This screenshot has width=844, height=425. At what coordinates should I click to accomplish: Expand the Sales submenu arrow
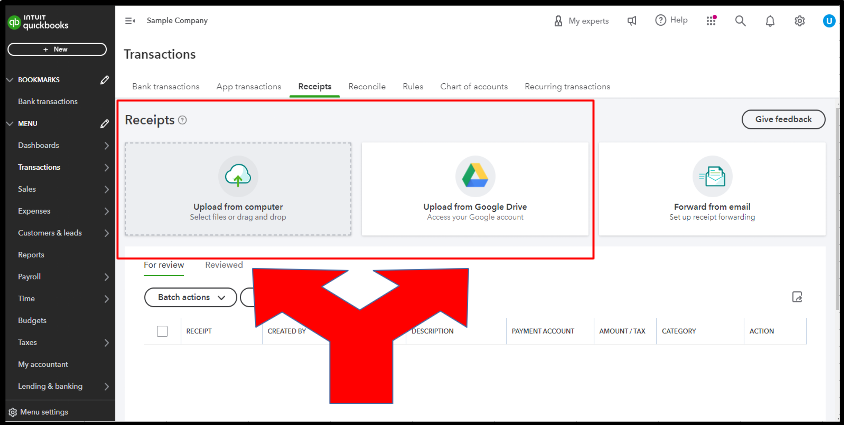click(x=107, y=189)
